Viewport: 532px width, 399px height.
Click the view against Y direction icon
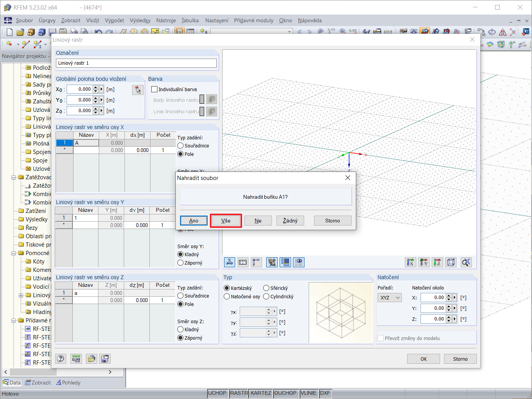pos(424,262)
